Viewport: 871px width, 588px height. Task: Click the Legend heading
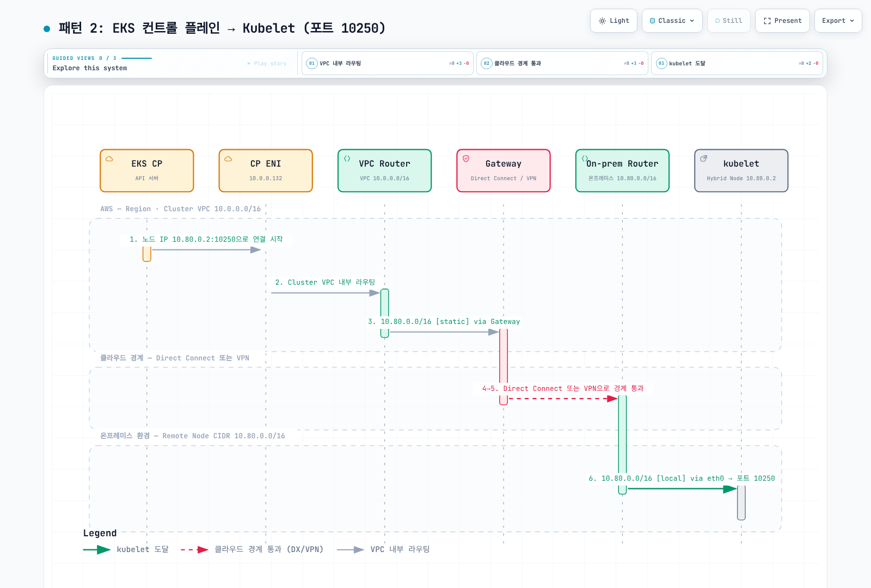[x=100, y=533]
